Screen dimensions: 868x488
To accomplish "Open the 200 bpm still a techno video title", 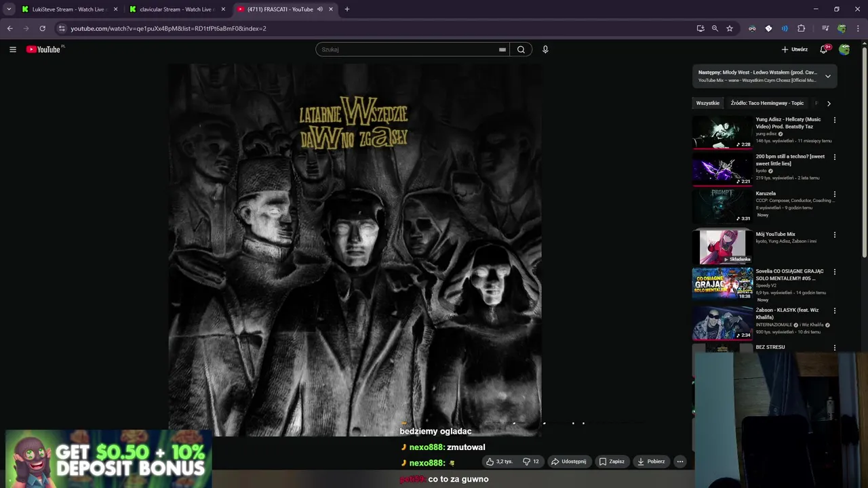I will point(790,160).
